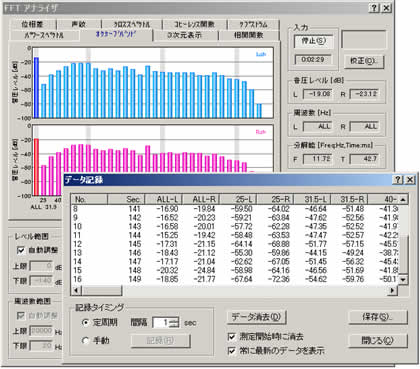The height and width of the screenshot is (369, 420).
Task: Click the horizontal scrollbar left arrow
Action: click(77, 290)
